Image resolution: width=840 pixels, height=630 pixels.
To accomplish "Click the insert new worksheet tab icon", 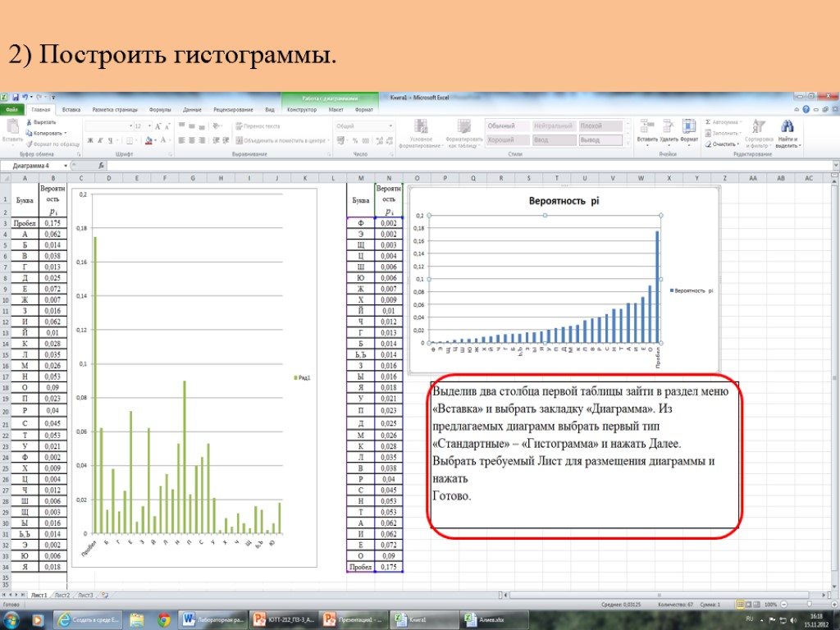I will pyautogui.click(x=104, y=596).
